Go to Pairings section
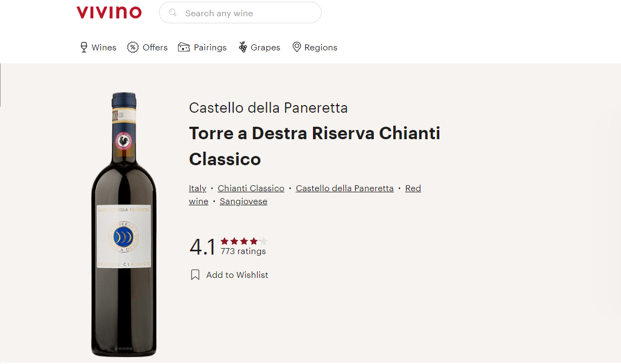 point(202,47)
